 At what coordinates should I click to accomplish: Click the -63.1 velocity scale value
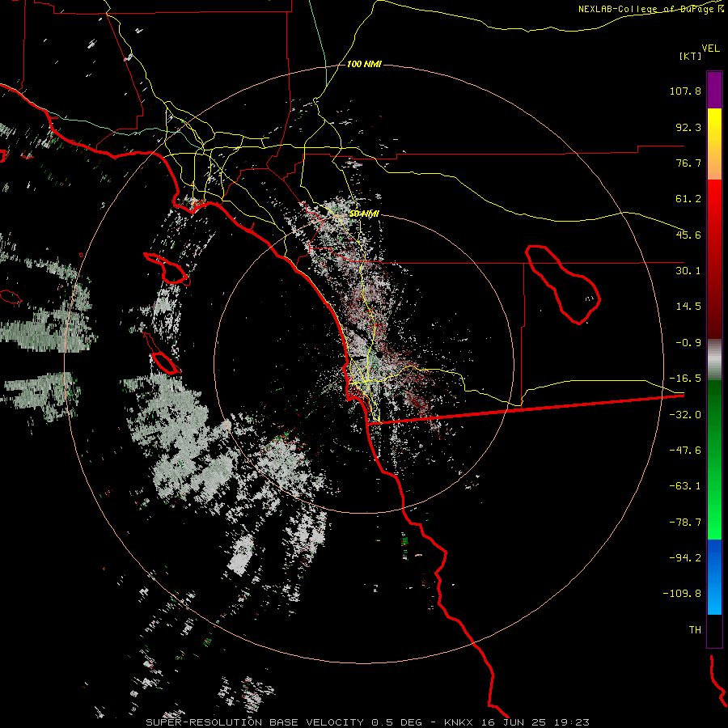pos(685,486)
